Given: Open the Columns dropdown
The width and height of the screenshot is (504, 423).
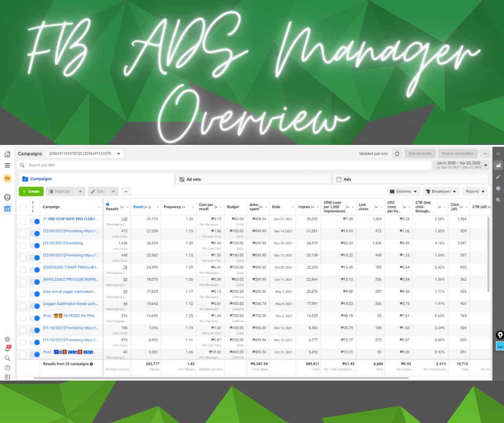Looking at the screenshot, I should pyautogui.click(x=403, y=192).
